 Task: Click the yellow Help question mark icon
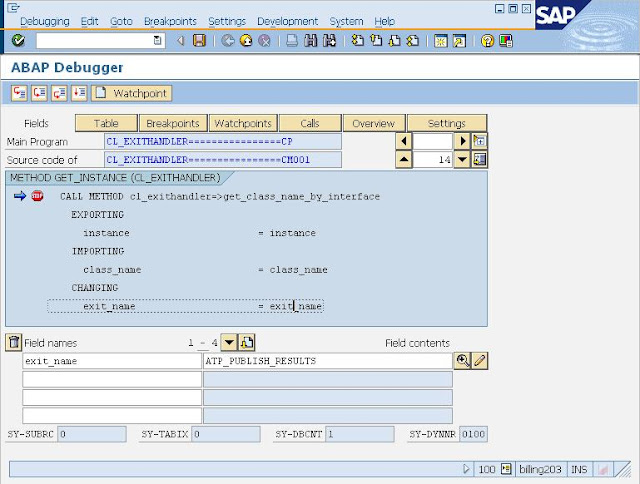(x=487, y=40)
